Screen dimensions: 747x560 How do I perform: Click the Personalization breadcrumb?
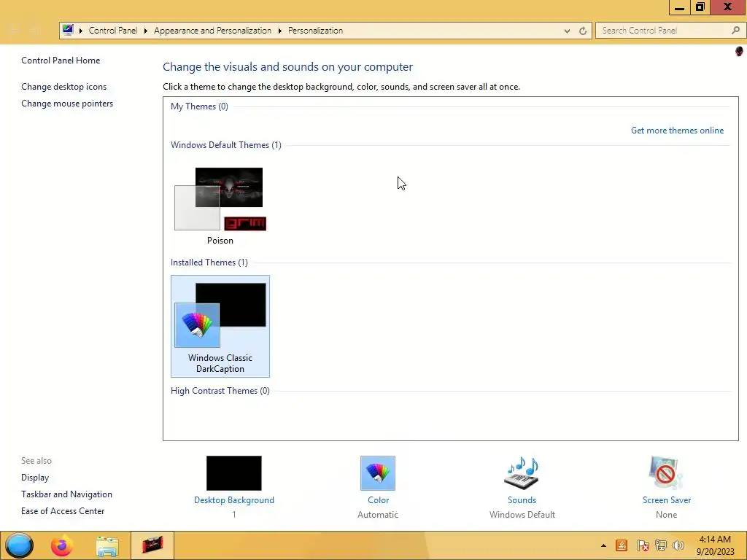[x=315, y=31]
